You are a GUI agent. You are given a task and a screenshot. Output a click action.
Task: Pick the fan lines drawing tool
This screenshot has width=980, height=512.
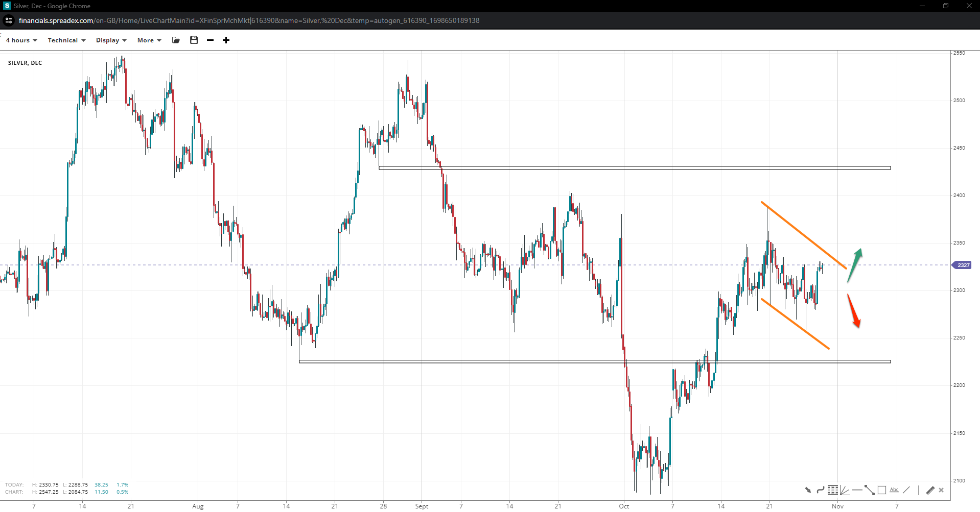pos(845,490)
